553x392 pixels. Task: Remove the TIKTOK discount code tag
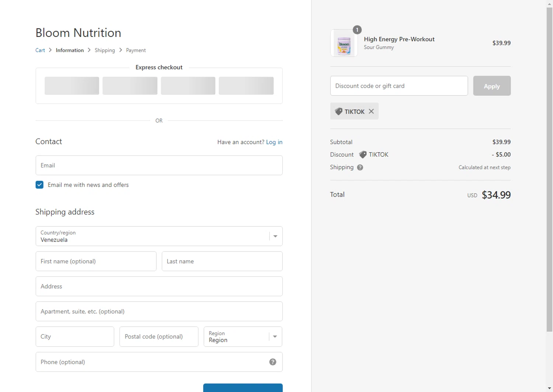point(371,111)
